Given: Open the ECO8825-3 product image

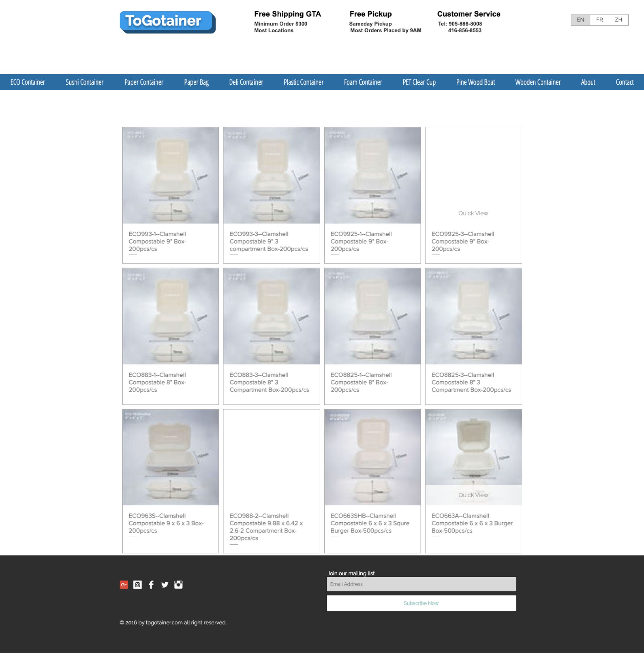Looking at the screenshot, I should click(x=473, y=316).
